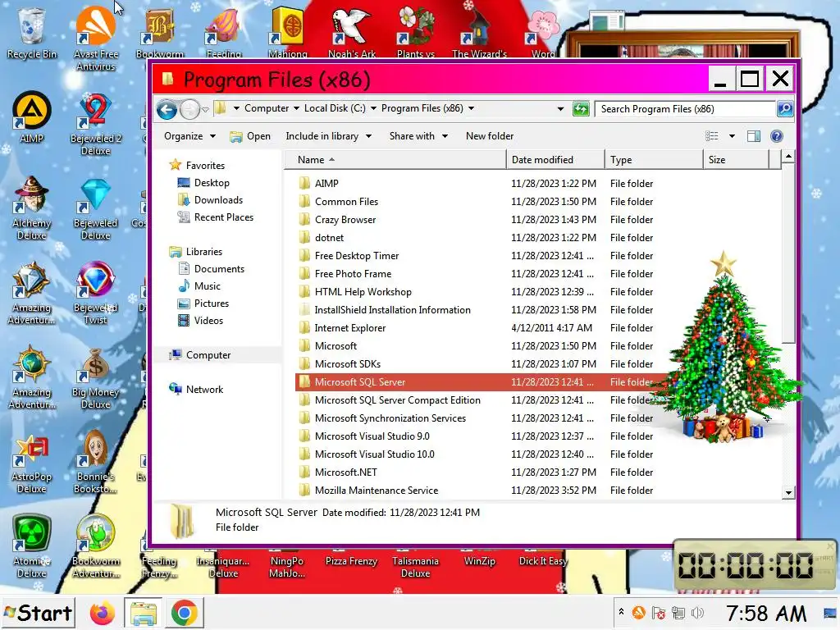Expand the change view options arrow
Screen dimensions: 840x630
tap(732, 136)
